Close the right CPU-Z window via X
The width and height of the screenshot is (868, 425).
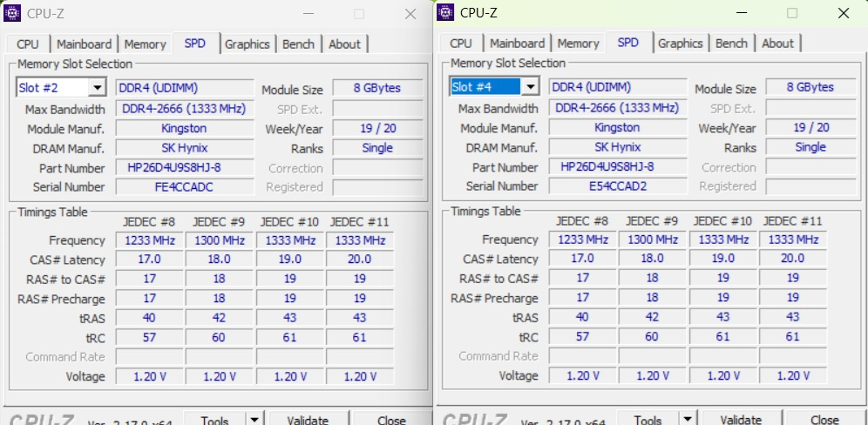click(x=843, y=13)
